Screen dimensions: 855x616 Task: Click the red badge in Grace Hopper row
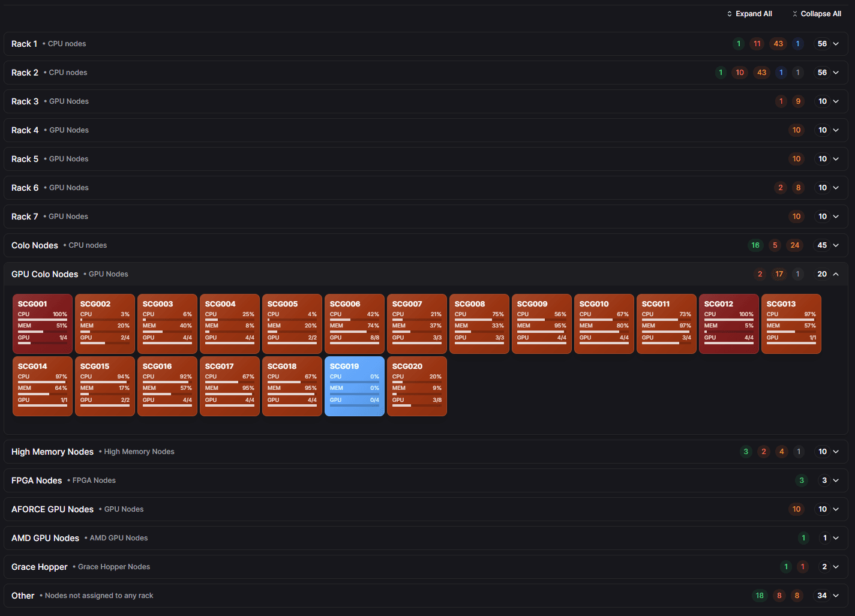(803, 567)
